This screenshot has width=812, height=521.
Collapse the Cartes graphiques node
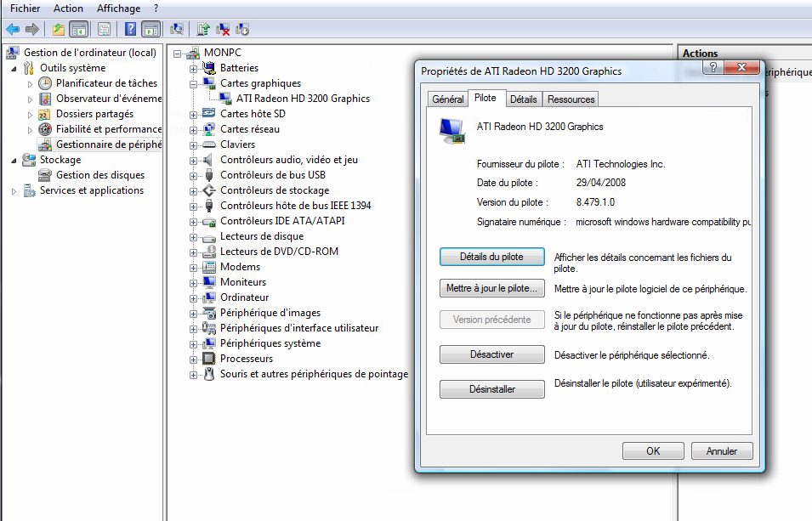click(193, 84)
